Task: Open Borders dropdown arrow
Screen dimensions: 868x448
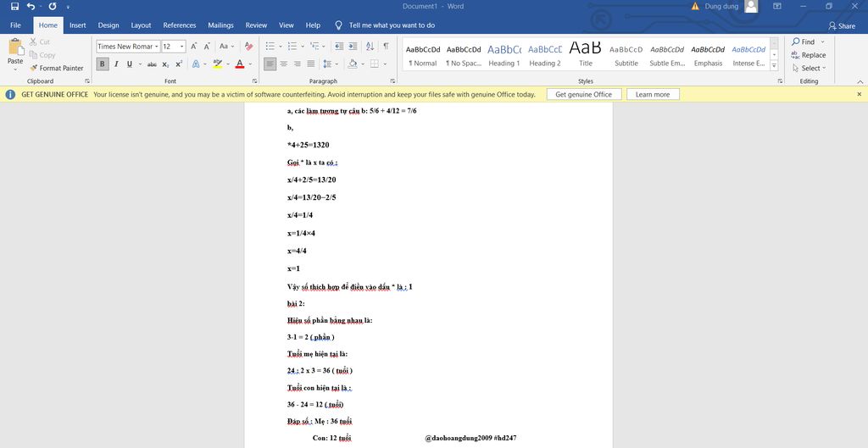Action: [x=386, y=64]
